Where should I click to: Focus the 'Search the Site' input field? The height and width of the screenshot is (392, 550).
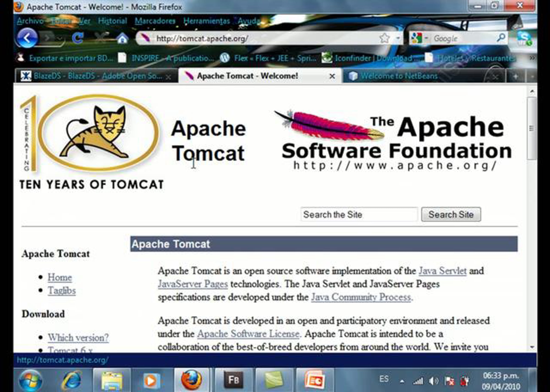point(359,214)
